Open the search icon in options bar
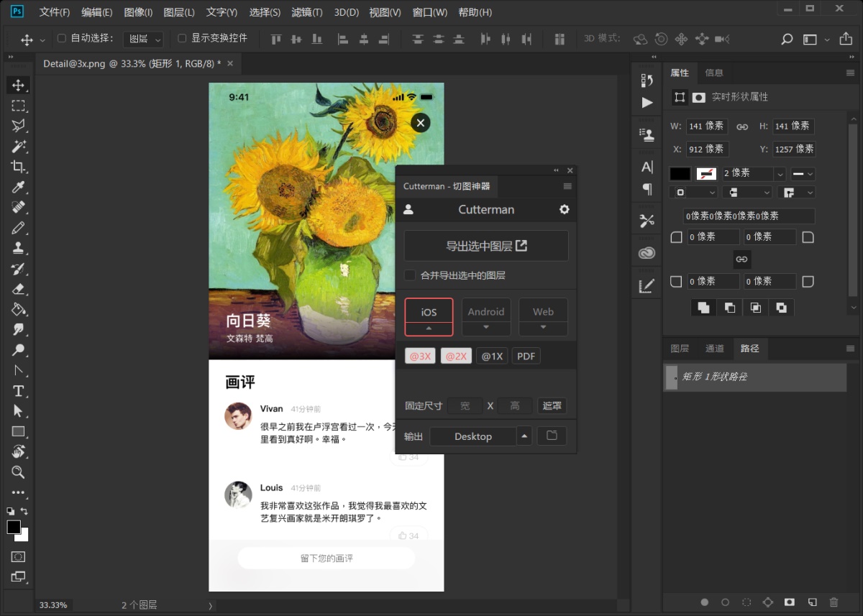This screenshot has height=616, width=863. coord(787,40)
